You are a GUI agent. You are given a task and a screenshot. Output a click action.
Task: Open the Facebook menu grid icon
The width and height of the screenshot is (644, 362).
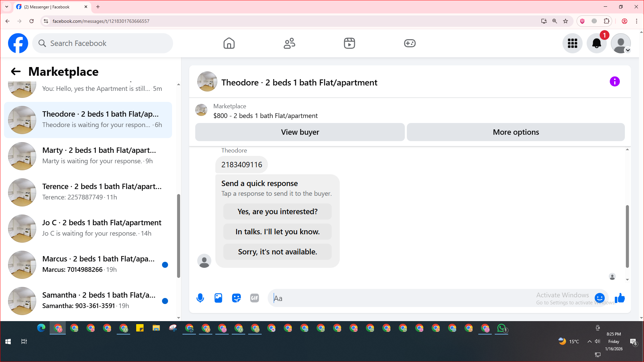tap(572, 43)
